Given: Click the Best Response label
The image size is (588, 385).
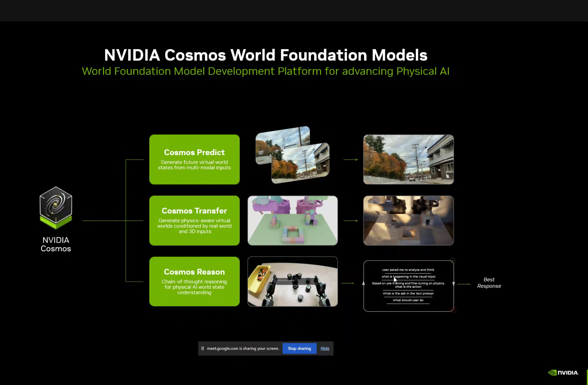Looking at the screenshot, I should tap(489, 283).
